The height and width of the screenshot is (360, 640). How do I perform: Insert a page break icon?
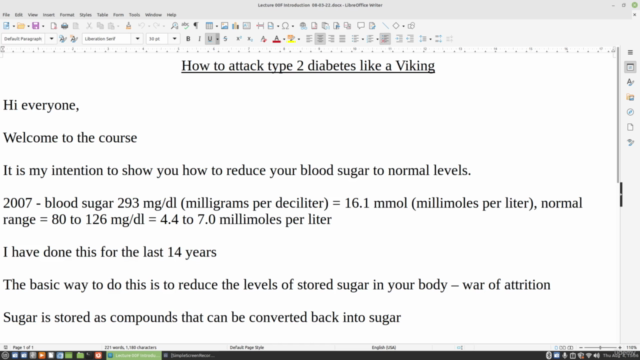[x=260, y=26]
